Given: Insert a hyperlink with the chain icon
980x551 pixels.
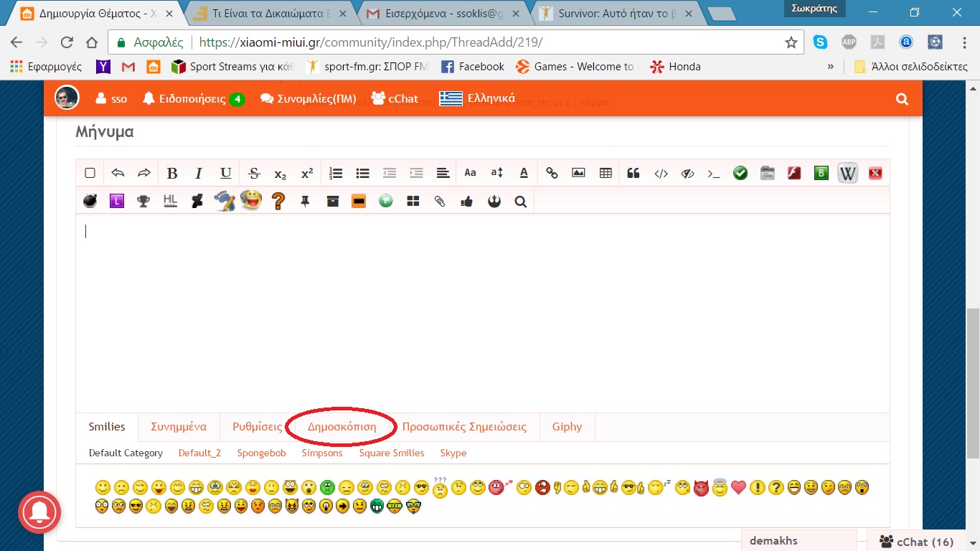Looking at the screenshot, I should point(552,173).
